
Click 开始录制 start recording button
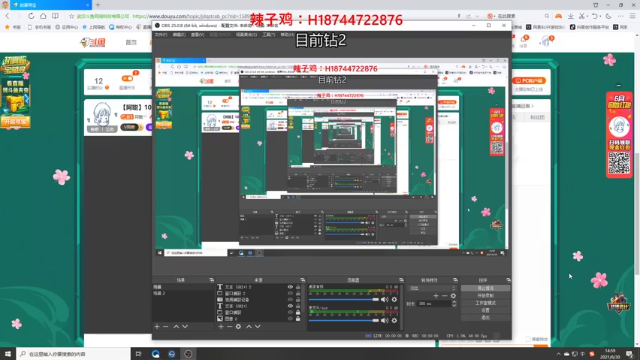485,296
